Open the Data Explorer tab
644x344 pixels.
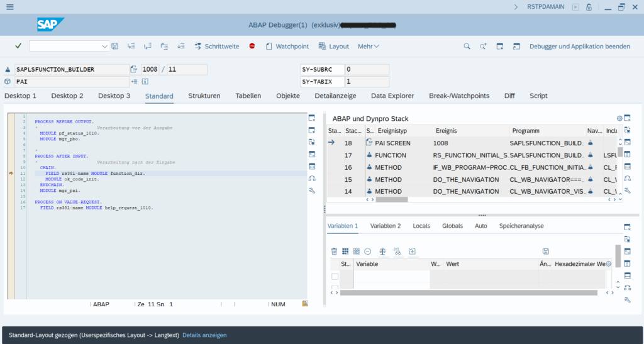pos(392,96)
